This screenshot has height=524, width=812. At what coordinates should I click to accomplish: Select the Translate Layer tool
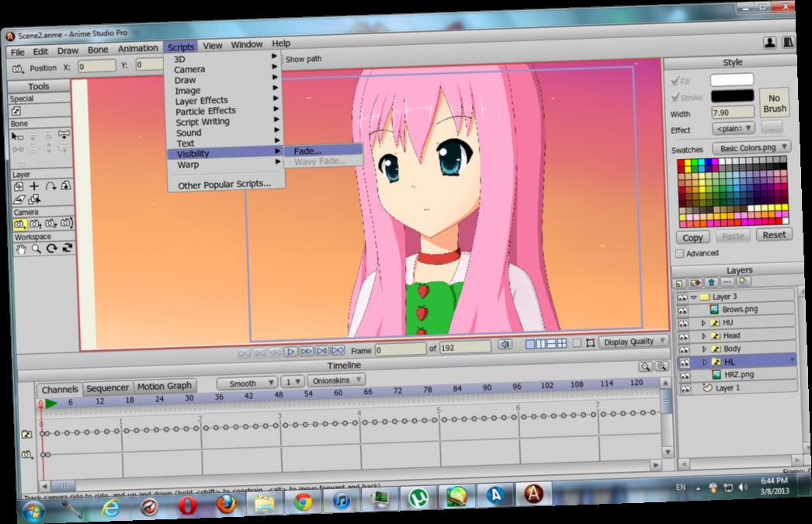pos(18,187)
